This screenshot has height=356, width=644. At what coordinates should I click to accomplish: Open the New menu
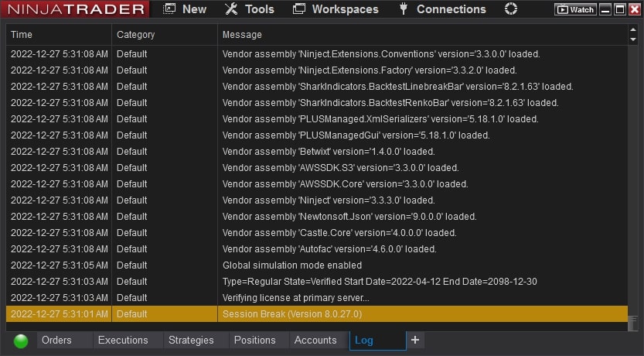185,9
